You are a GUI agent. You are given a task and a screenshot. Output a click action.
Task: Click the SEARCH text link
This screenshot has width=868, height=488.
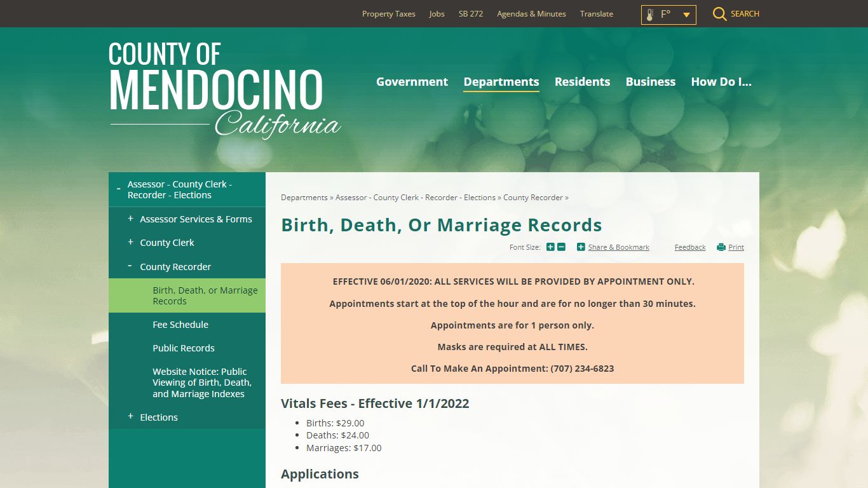pyautogui.click(x=745, y=14)
